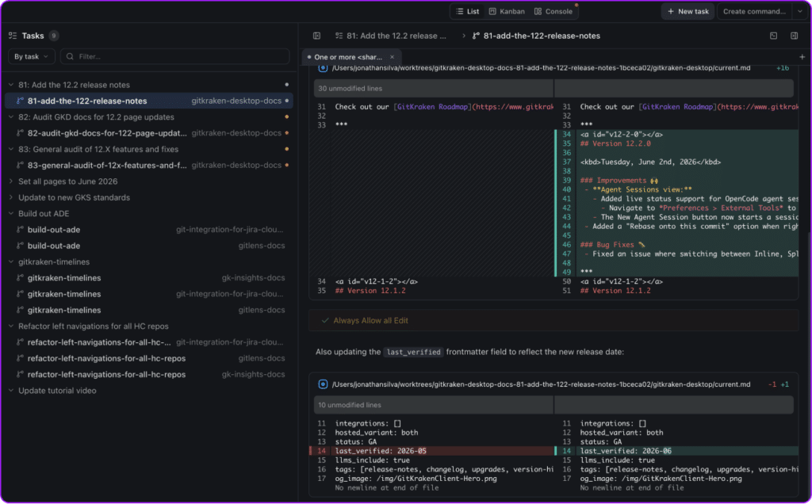
Task: Click the added line last_verified: 2026-06
Action: tap(676, 451)
